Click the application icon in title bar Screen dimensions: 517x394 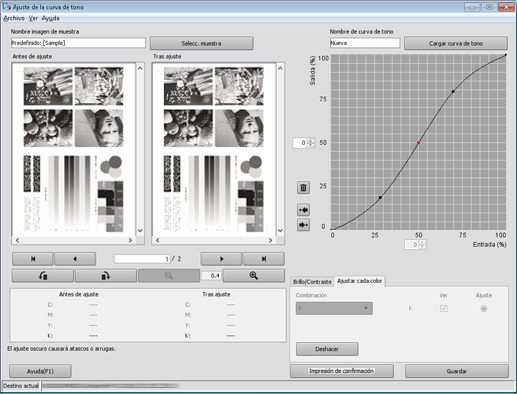6,7
